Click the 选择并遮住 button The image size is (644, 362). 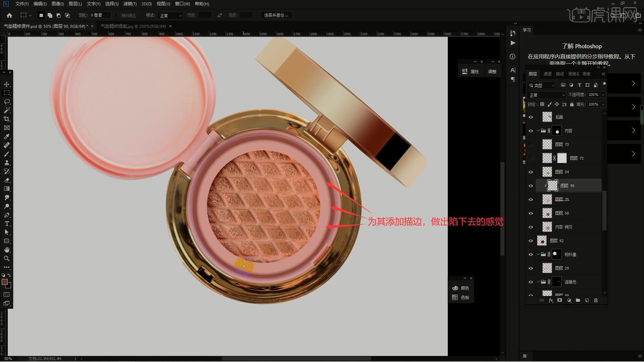(x=276, y=15)
